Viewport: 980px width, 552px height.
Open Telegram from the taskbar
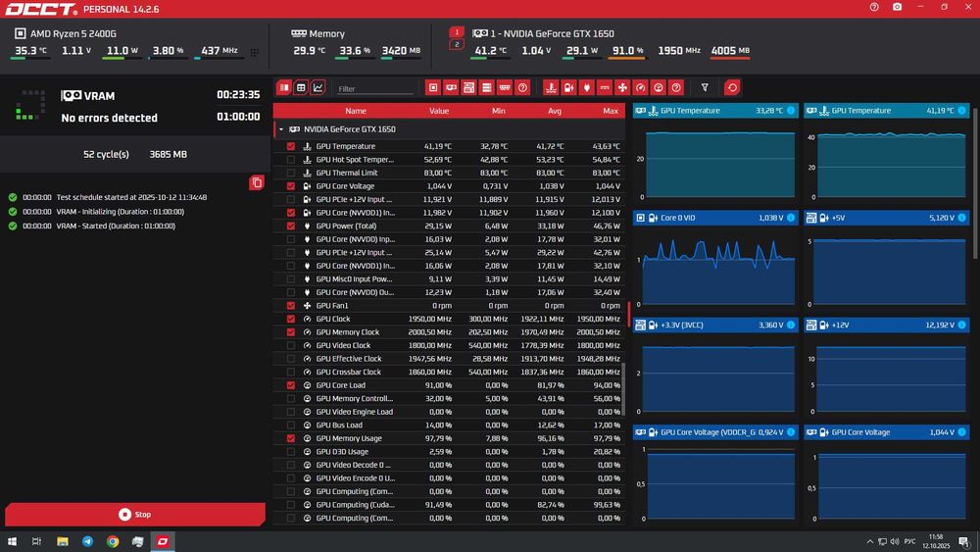pyautogui.click(x=87, y=541)
